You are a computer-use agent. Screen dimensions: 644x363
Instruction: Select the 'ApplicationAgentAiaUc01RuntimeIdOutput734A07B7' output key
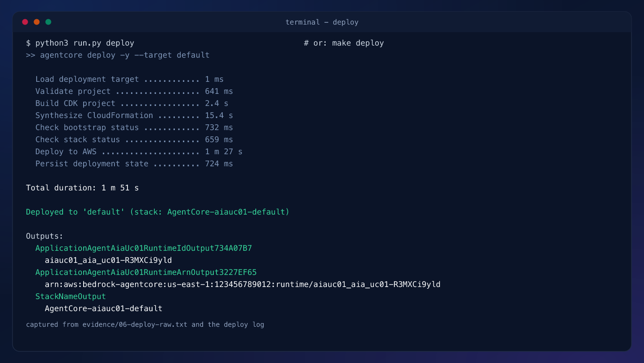click(144, 248)
